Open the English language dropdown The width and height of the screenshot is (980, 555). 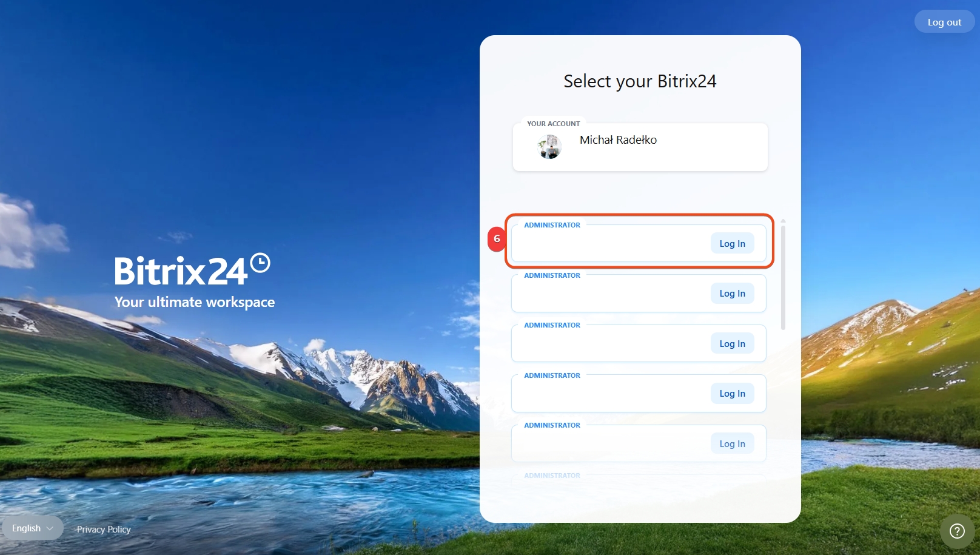(x=32, y=528)
